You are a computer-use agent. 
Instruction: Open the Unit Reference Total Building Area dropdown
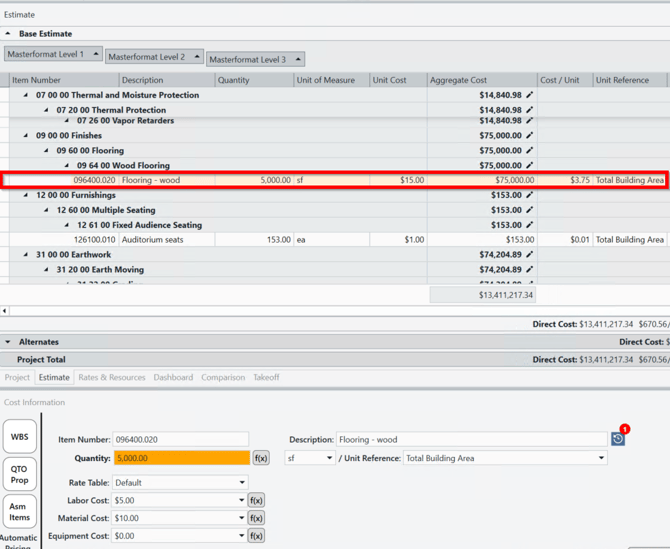505,458
